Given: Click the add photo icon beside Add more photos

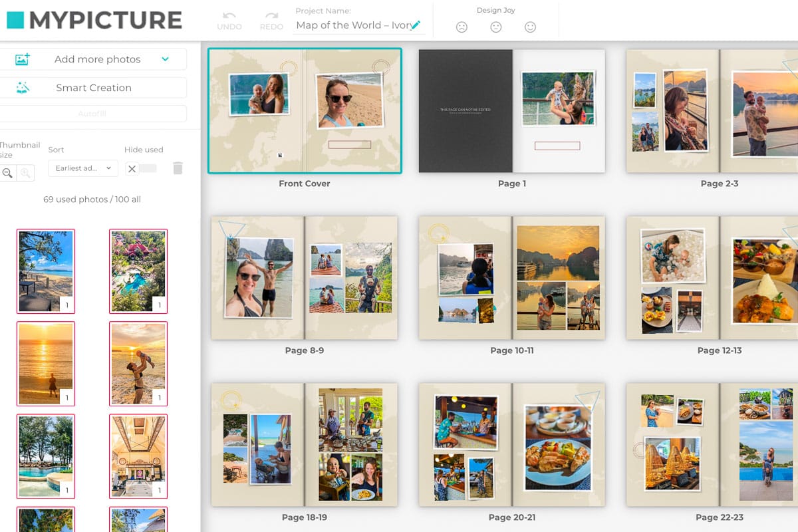Looking at the screenshot, I should pos(22,59).
